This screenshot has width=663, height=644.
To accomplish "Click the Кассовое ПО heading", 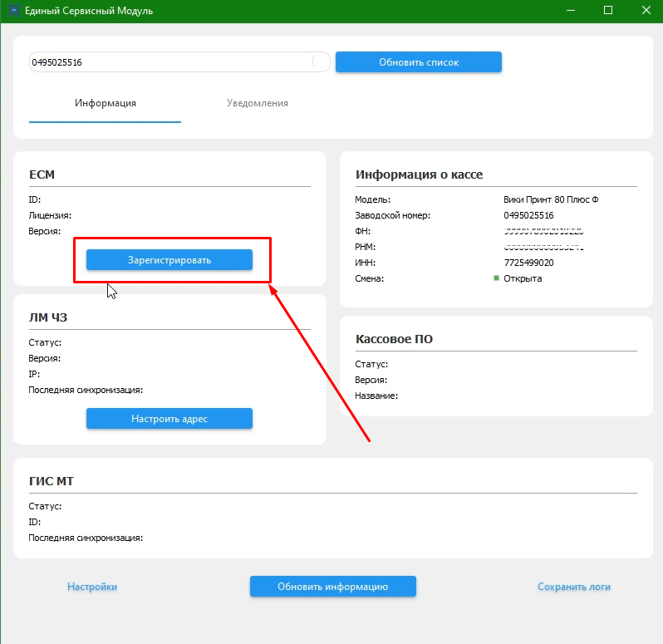I will click(394, 339).
